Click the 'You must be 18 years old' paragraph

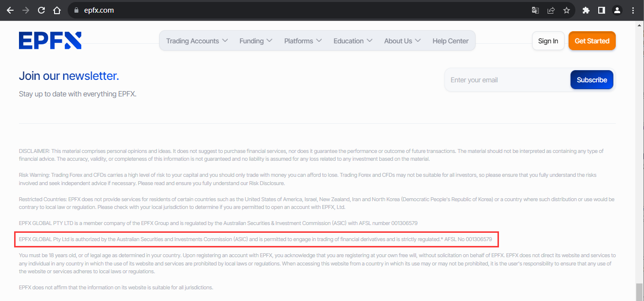point(317,263)
